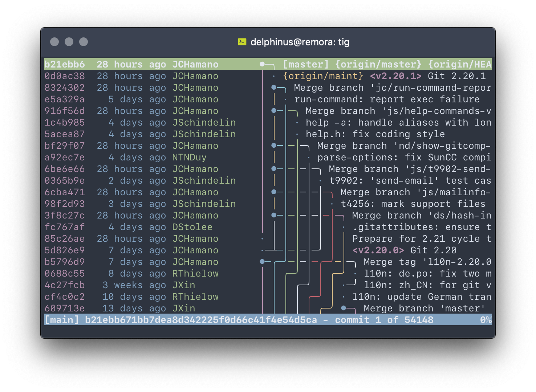The image size is (536, 392).
Task: Select commit hash e5a329a
Action: [x=65, y=99]
